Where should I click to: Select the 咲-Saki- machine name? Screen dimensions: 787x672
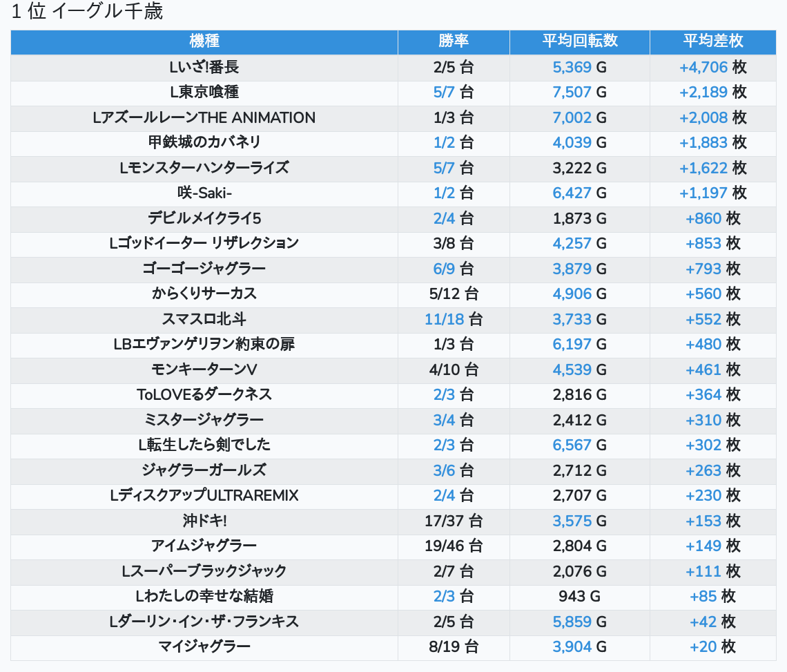(204, 193)
